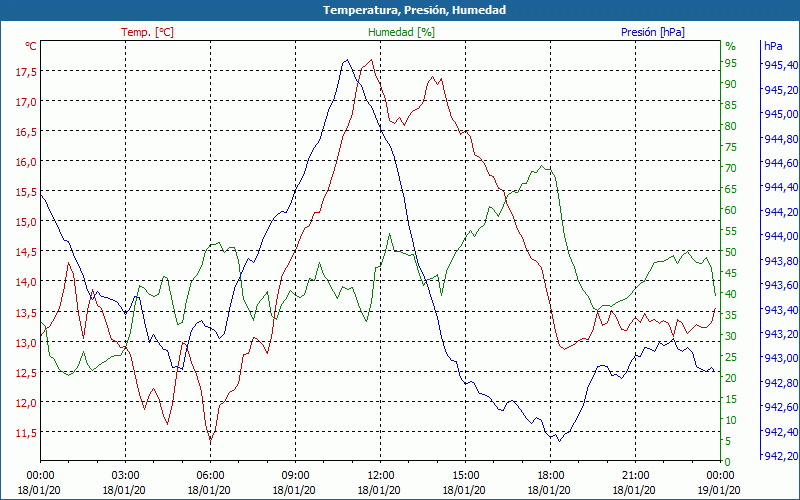This screenshot has height=500, width=800.
Task: Click temperature axis value '12,0'
Action: (x=26, y=403)
